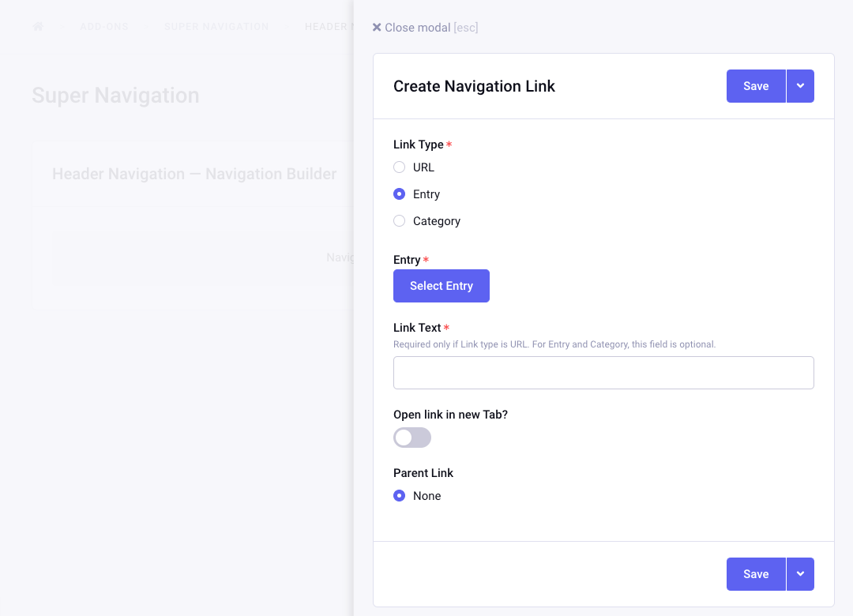Open the Add-ons breadcrumb link
The image size is (853, 616).
point(104,27)
